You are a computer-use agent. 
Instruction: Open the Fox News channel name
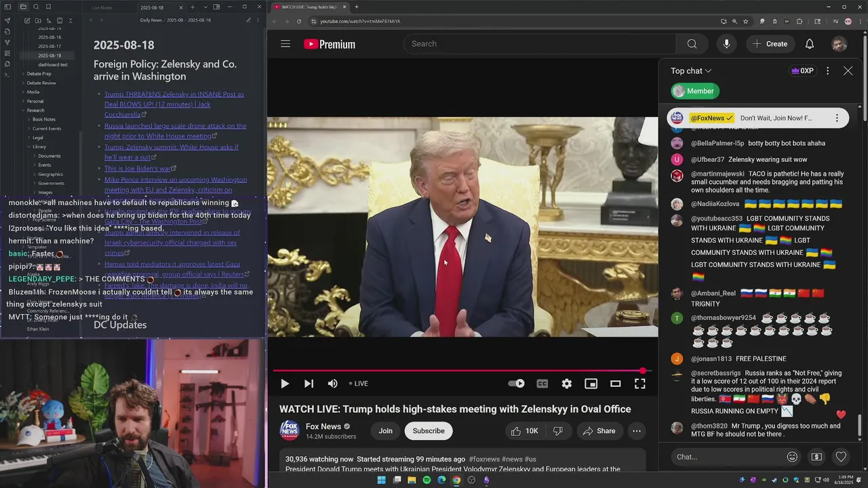coord(323,426)
